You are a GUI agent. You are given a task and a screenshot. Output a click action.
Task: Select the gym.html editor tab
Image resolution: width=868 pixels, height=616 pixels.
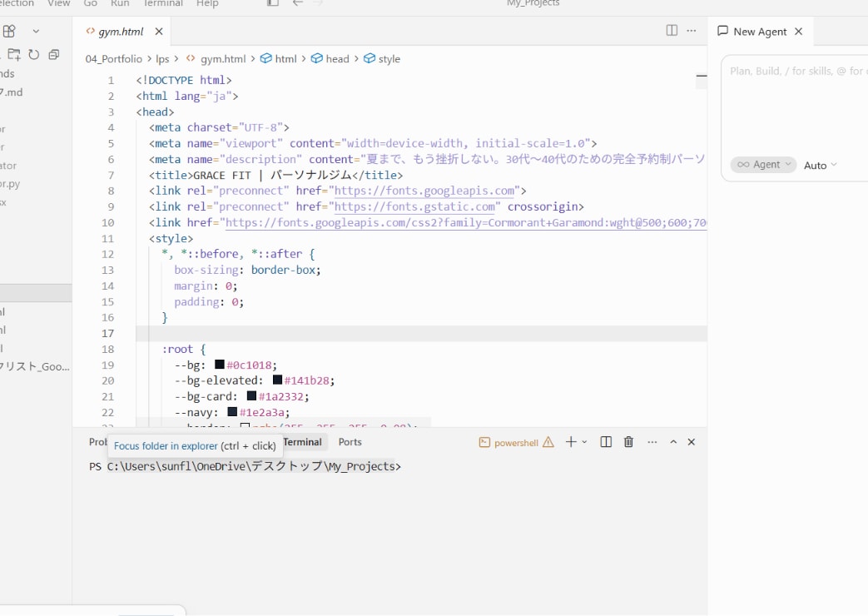click(x=121, y=32)
